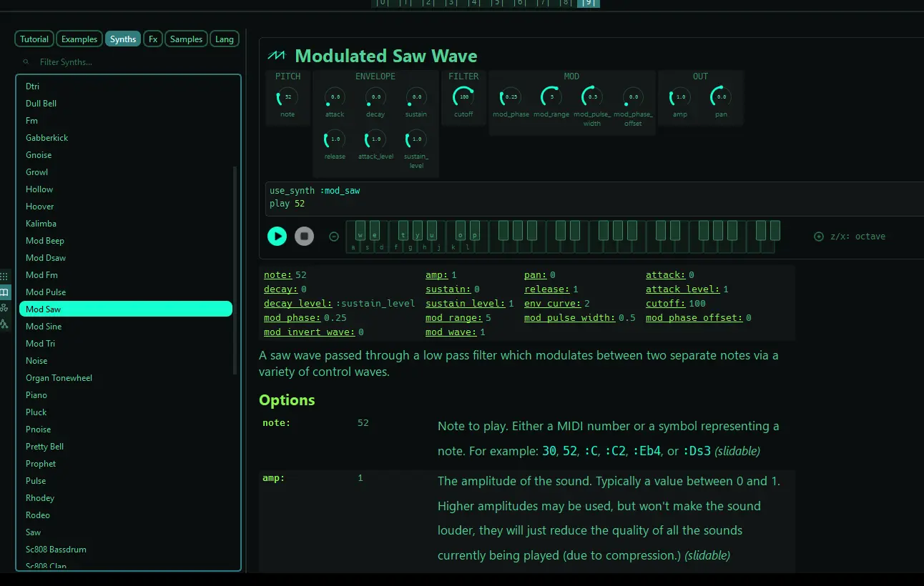Play the black piano key labeled o
The width and height of the screenshot is (924, 586).
(x=461, y=230)
